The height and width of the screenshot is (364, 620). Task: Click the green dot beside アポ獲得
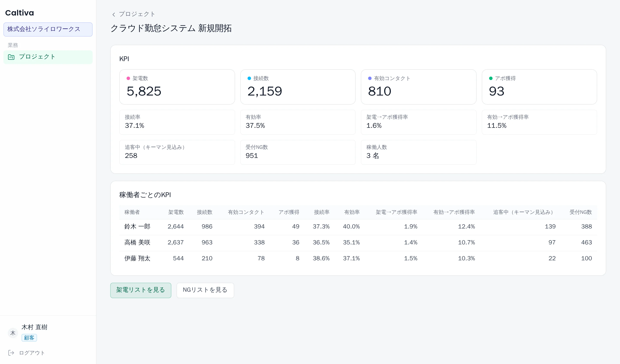(491, 78)
